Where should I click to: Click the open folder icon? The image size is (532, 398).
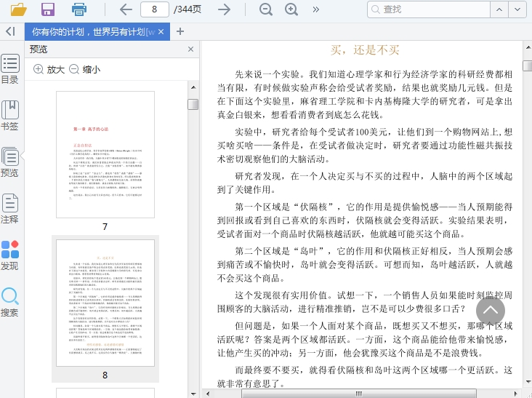pyautogui.click(x=18, y=9)
